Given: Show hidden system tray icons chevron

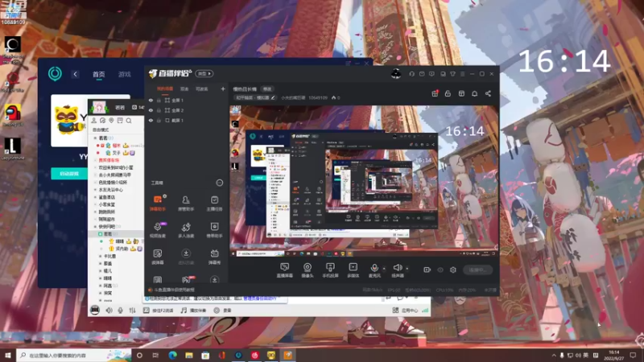Looking at the screenshot, I should tap(554, 355).
